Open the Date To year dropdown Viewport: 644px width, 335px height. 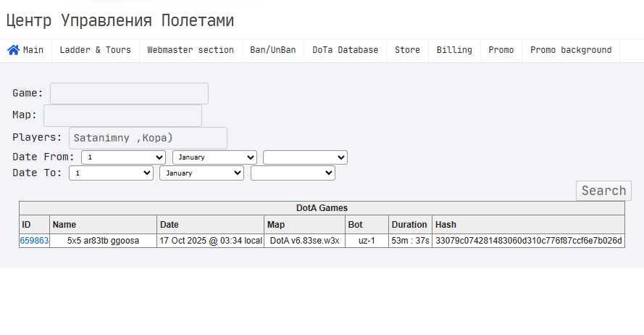(x=293, y=173)
